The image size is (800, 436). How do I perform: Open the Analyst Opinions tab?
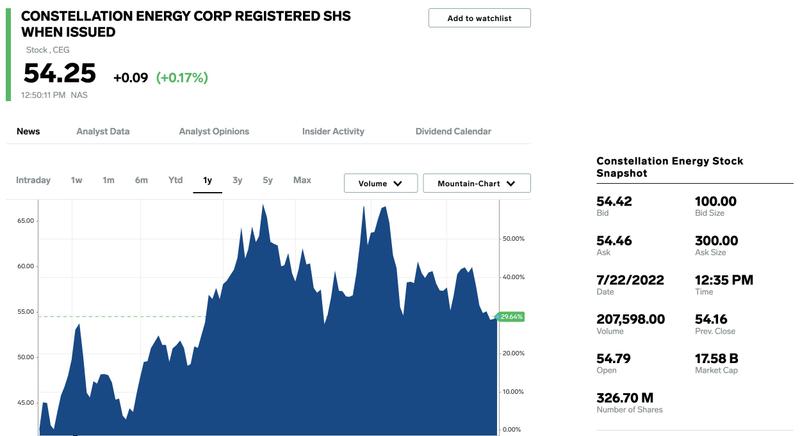tap(214, 131)
